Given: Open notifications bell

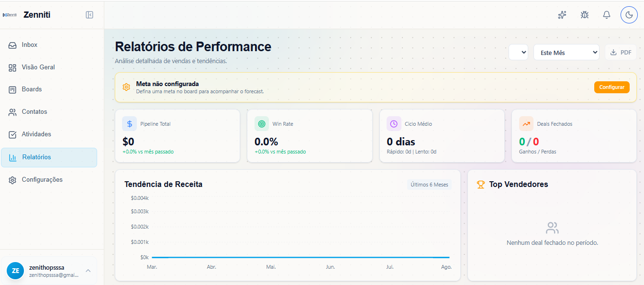Looking at the screenshot, I should tap(607, 15).
